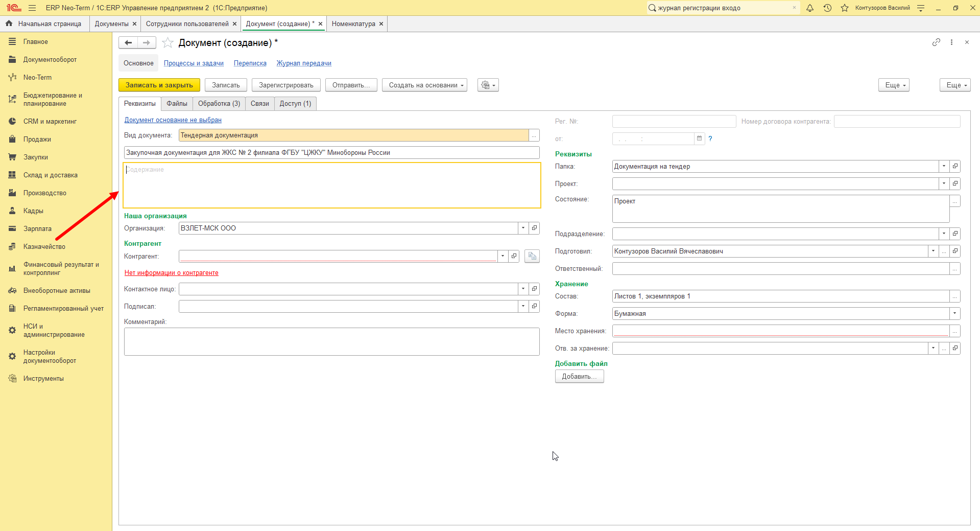This screenshot has height=531, width=980.
Task: Open print settings gear dropdown
Action: [488, 85]
